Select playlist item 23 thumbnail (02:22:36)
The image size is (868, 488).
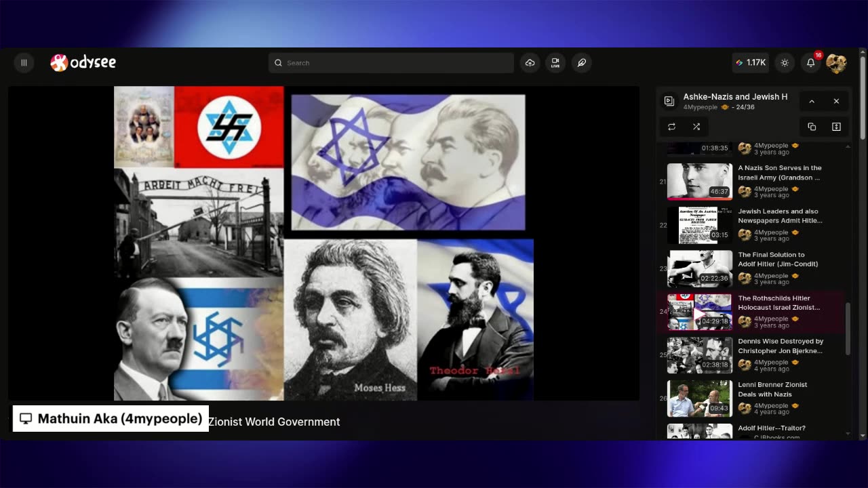pos(700,268)
